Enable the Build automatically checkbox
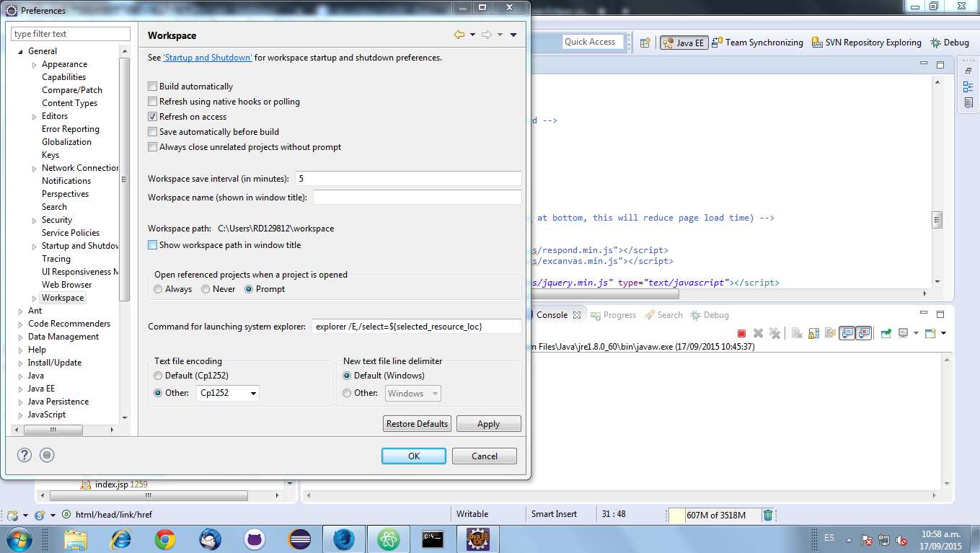 [x=152, y=87]
